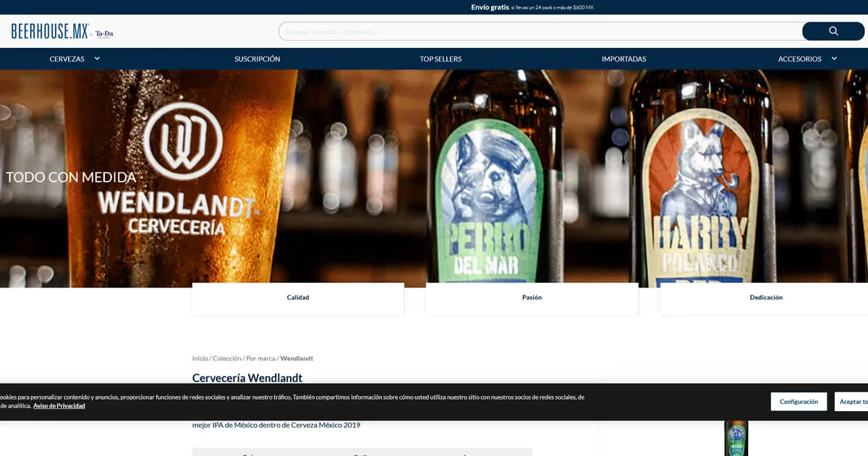Accept cookies with the Aceptar button

[854, 401]
